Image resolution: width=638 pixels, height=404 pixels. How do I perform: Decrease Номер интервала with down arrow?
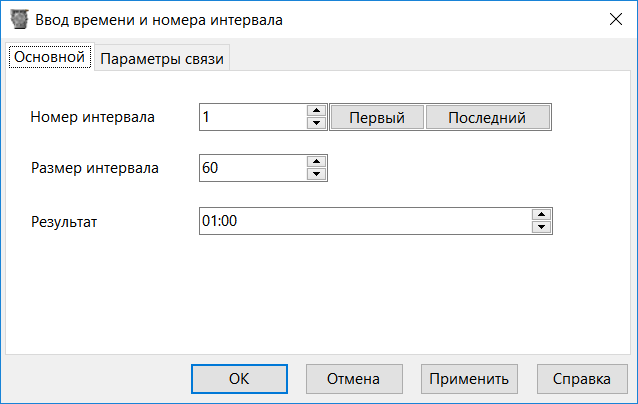[317, 123]
